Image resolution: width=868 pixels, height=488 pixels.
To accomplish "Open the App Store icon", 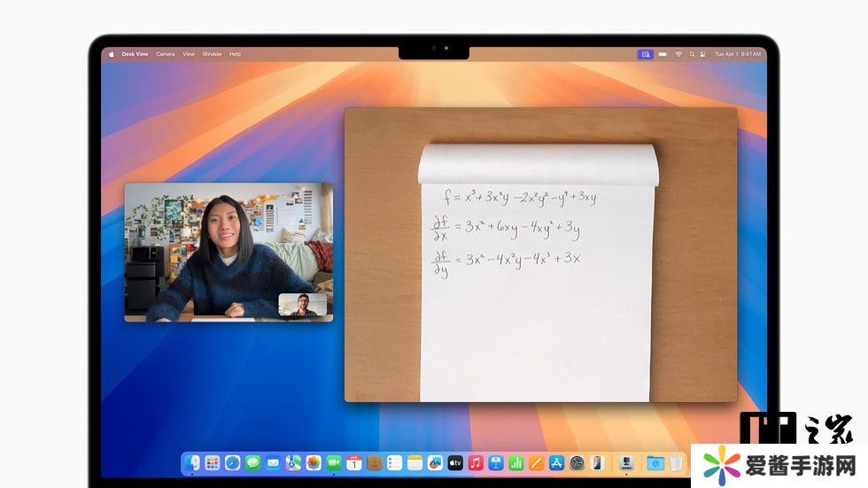I will [x=557, y=462].
